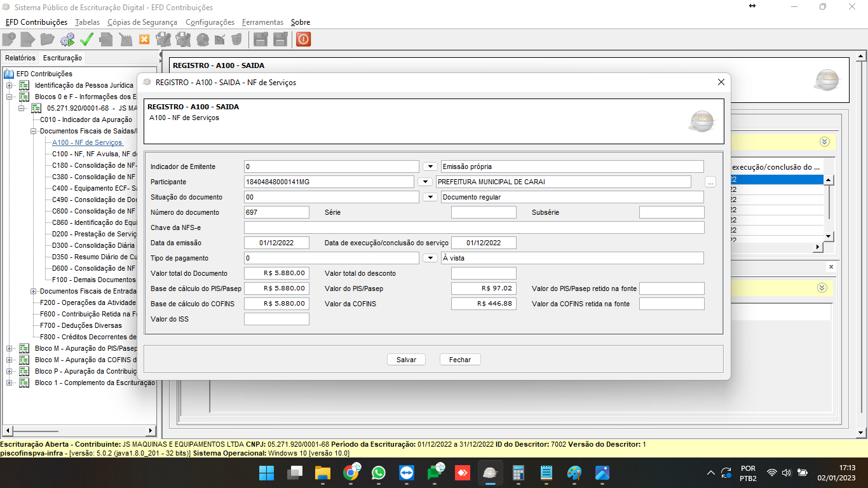Click the grayed open-folder toolbar icon

click(48, 39)
